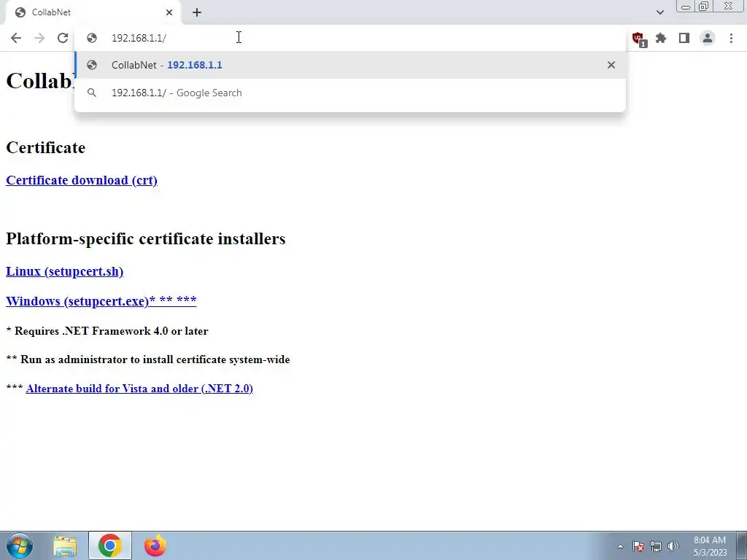Launch Firefox from the taskbar
The image size is (747, 560).
coord(155,545)
